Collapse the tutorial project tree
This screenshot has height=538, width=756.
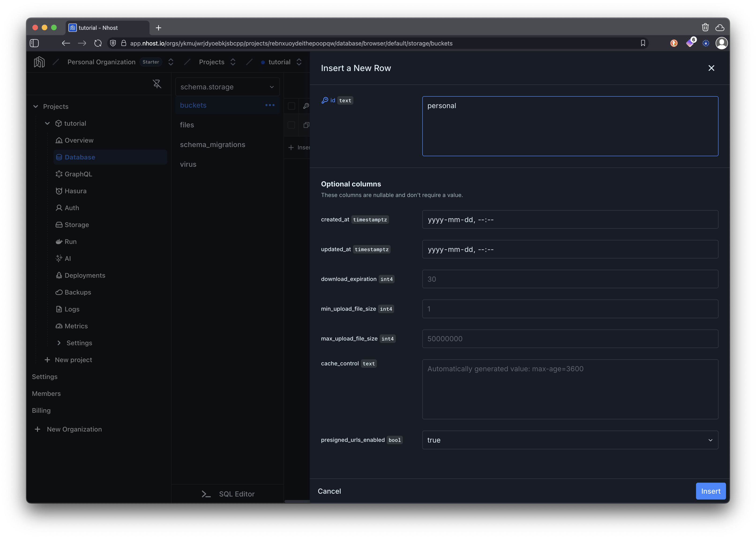(x=47, y=123)
